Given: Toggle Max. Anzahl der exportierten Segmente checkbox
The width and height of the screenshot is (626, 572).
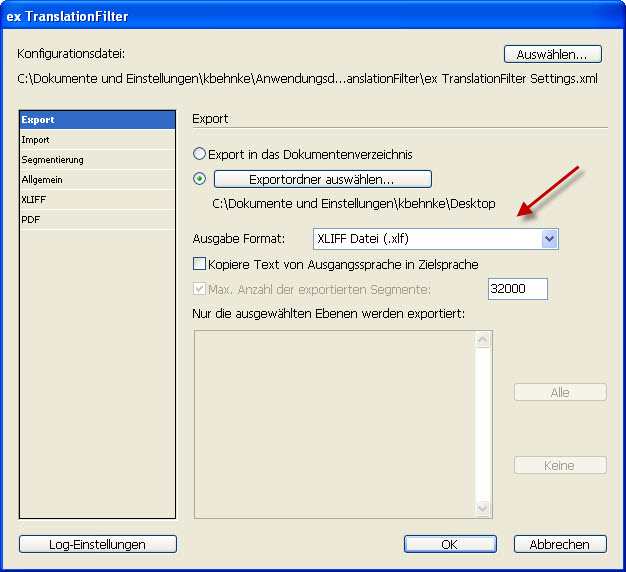Looking at the screenshot, I should [x=199, y=289].
